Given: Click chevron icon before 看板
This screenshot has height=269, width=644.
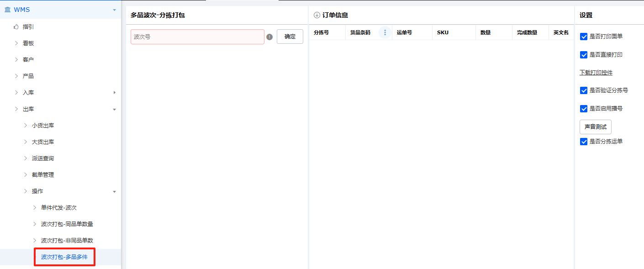Looking at the screenshot, I should [16, 43].
